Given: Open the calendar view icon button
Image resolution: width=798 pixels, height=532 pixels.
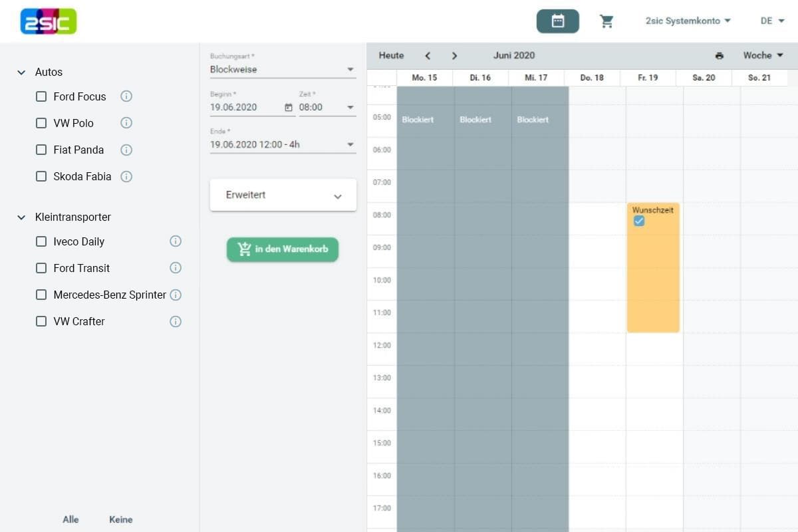Looking at the screenshot, I should tap(557, 21).
